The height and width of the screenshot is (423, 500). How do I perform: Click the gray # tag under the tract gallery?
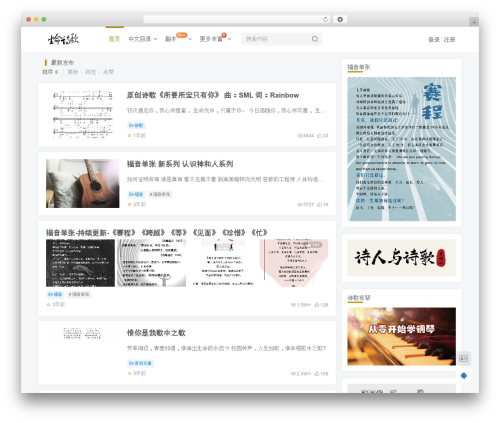coord(79,294)
